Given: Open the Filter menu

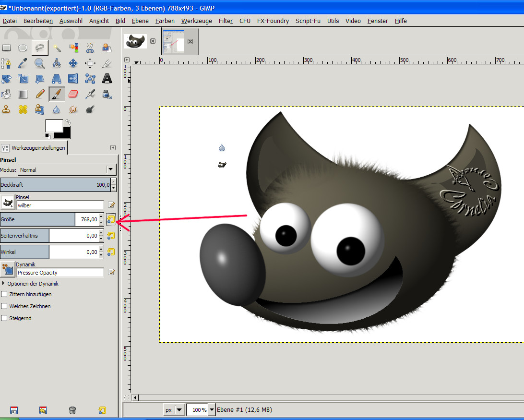Looking at the screenshot, I should pyautogui.click(x=226, y=21).
